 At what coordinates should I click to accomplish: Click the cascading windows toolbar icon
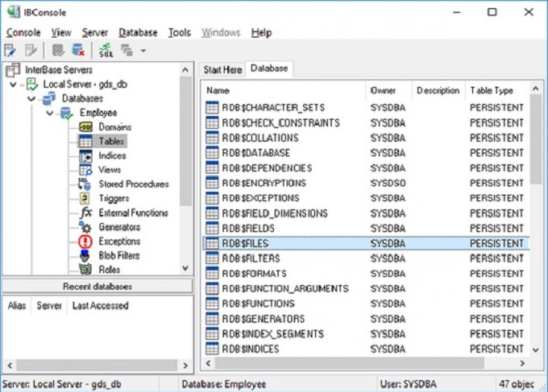127,50
